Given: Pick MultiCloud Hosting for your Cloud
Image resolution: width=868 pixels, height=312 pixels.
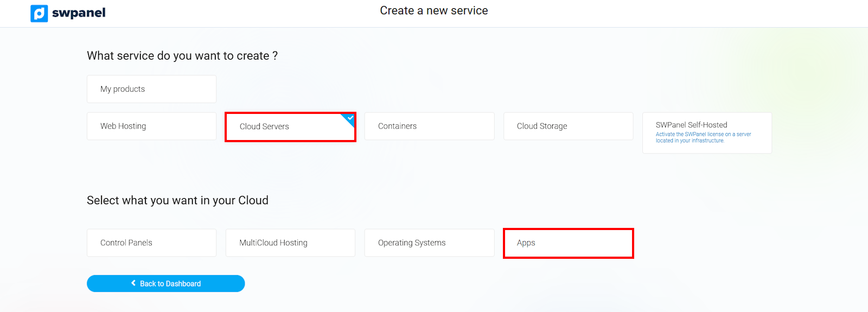Looking at the screenshot, I should coord(290,243).
